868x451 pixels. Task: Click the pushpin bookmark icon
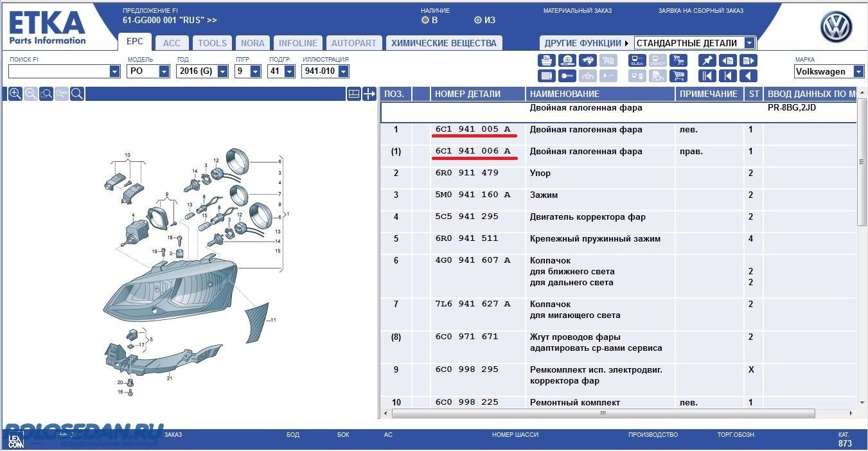point(707,61)
